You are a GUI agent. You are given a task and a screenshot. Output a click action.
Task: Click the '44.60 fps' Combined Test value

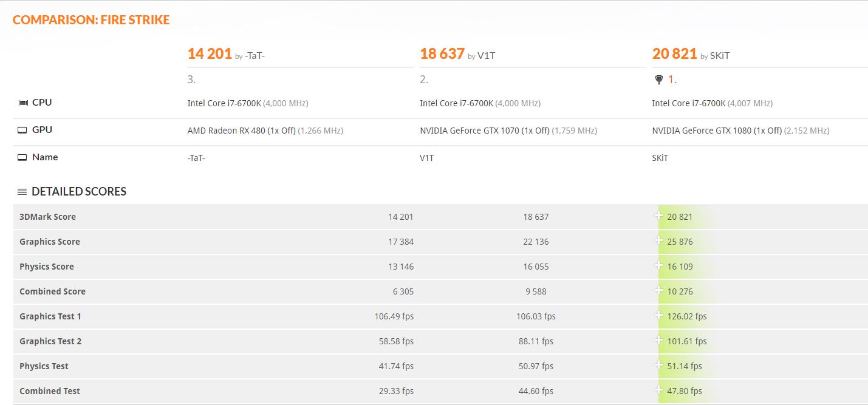tap(536, 391)
